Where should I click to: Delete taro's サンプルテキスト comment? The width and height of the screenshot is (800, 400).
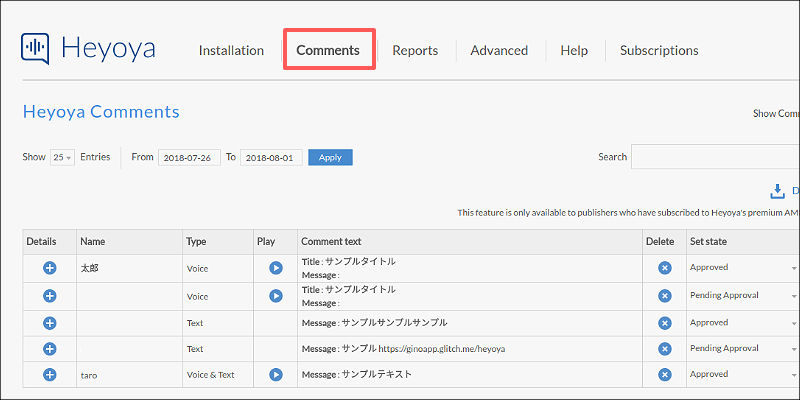pos(664,374)
